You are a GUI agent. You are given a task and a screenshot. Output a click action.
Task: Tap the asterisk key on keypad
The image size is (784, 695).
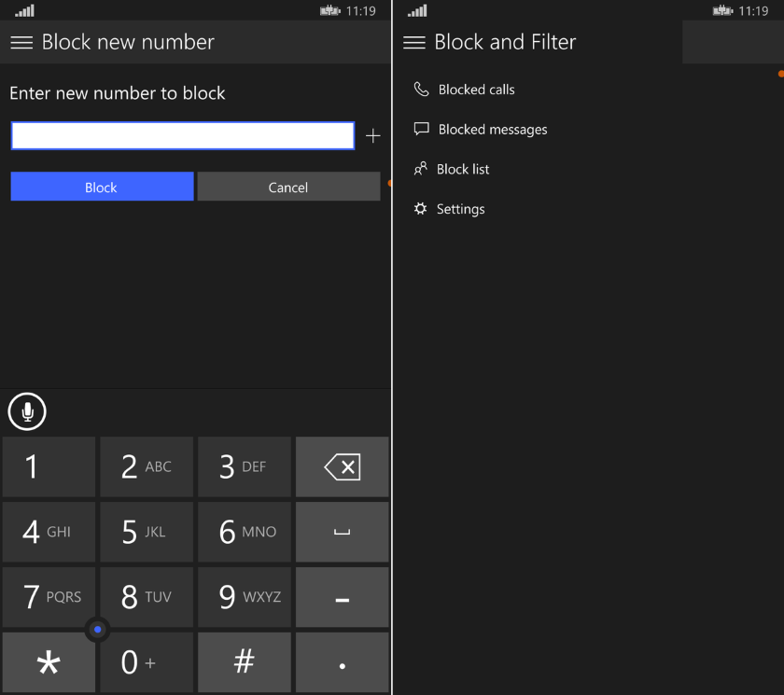(49, 662)
